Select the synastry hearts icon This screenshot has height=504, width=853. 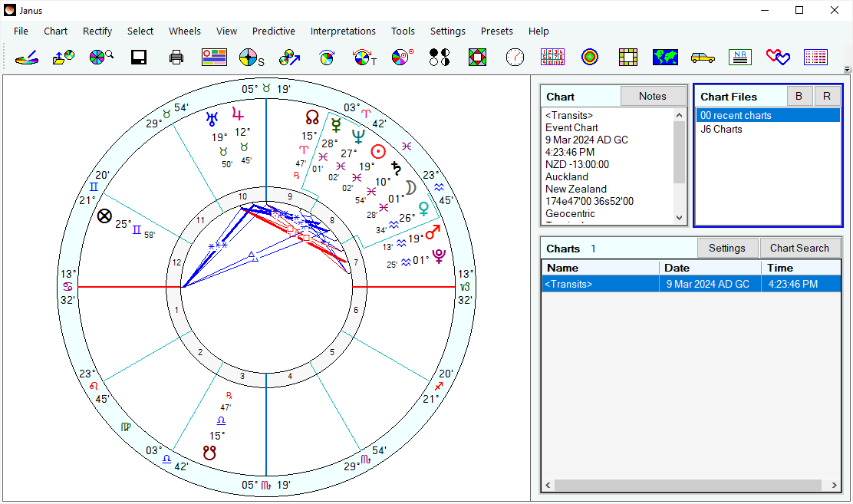tap(777, 57)
